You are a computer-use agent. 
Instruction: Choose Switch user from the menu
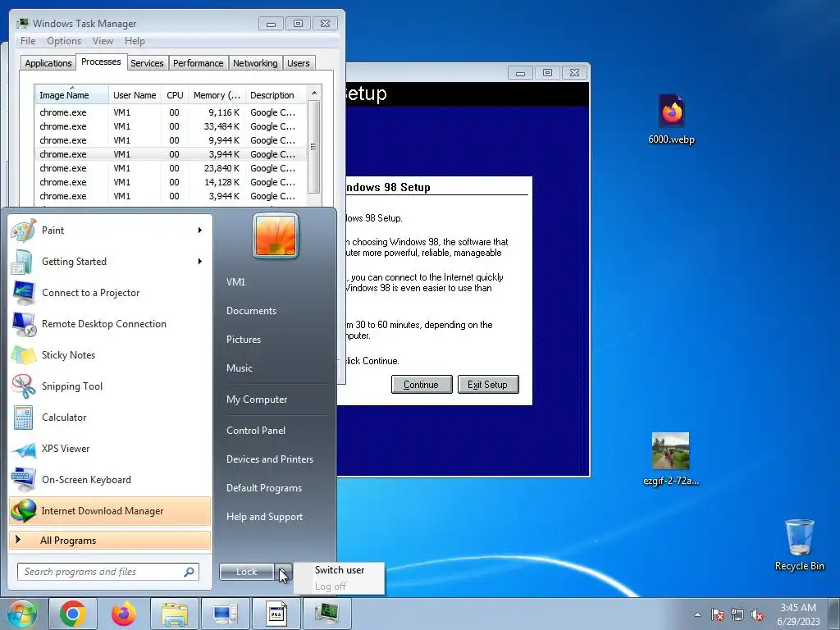click(340, 570)
